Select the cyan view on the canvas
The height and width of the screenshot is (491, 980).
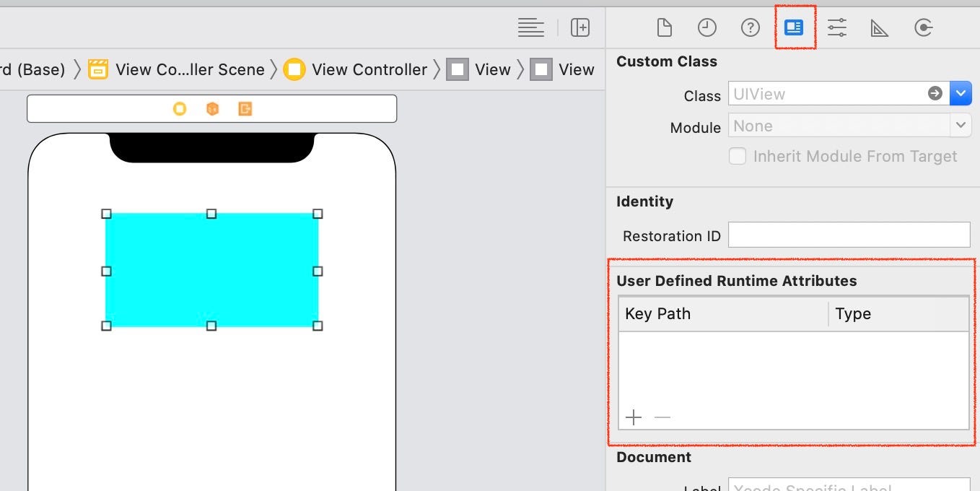211,271
